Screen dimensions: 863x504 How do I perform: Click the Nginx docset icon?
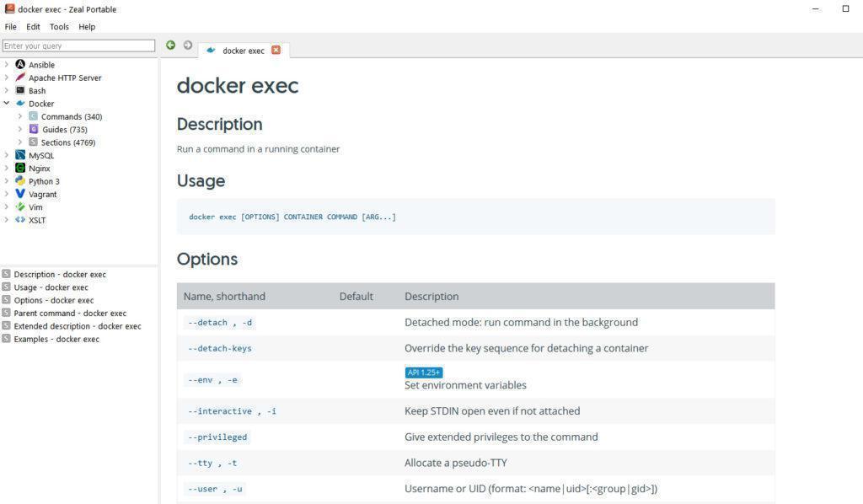(x=20, y=168)
